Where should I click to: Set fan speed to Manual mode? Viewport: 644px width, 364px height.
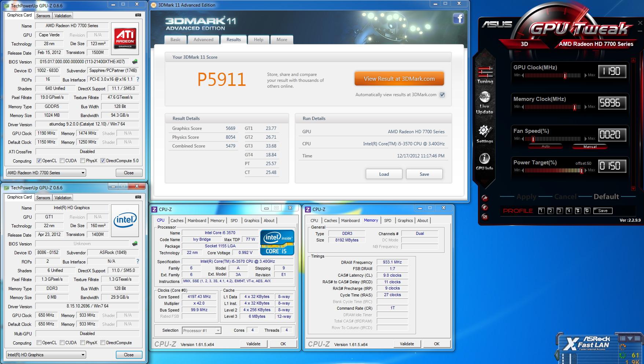[x=590, y=146]
